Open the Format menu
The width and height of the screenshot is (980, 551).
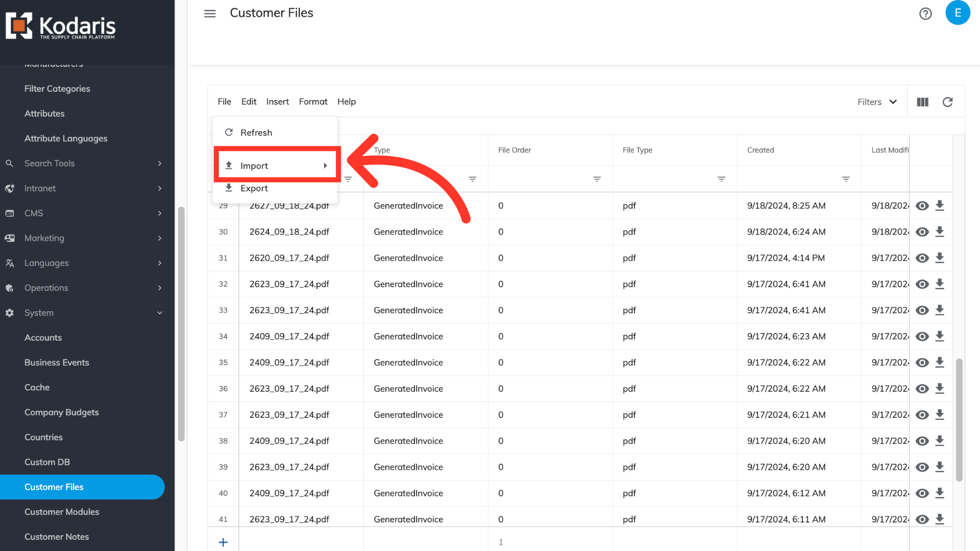[313, 102]
